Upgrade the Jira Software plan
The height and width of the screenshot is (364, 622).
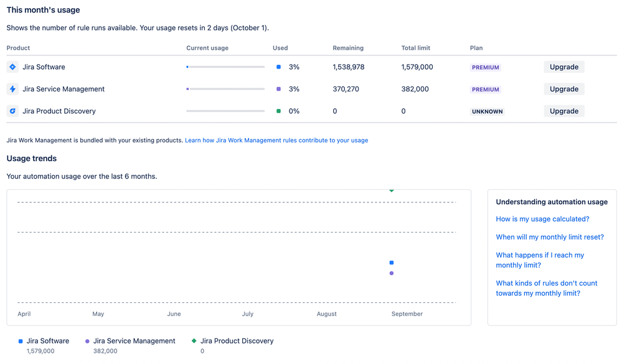[563, 67]
